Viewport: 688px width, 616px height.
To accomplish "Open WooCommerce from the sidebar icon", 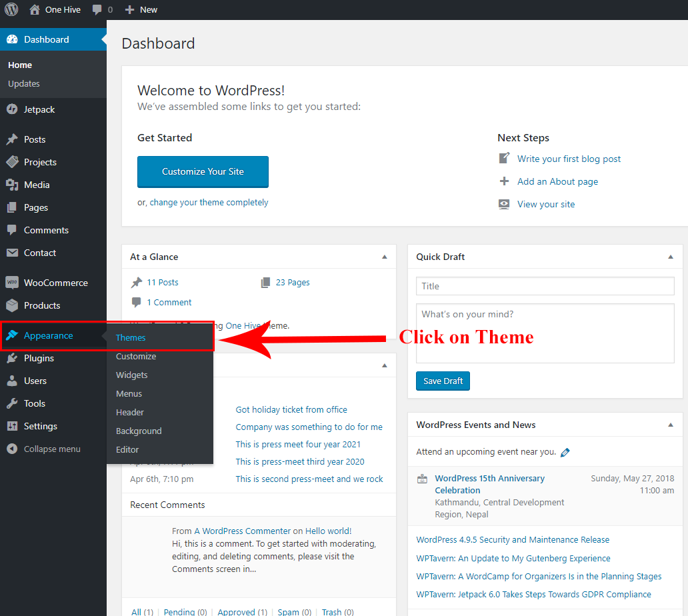I will 12,283.
